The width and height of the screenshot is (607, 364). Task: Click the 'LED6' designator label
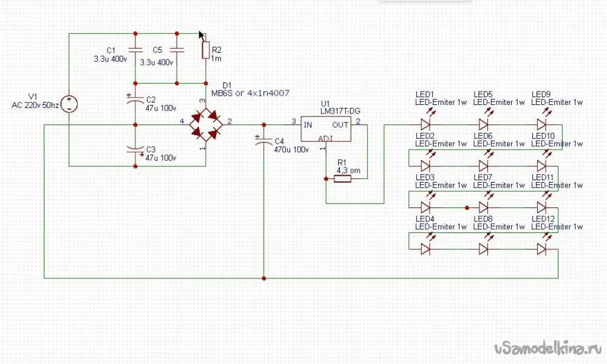coord(483,136)
